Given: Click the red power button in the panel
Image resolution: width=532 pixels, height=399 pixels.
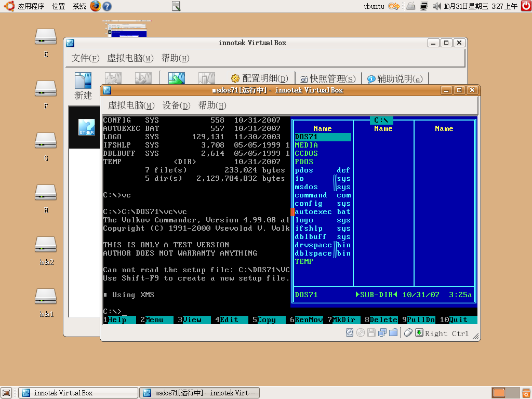Looking at the screenshot, I should tap(526, 6).
